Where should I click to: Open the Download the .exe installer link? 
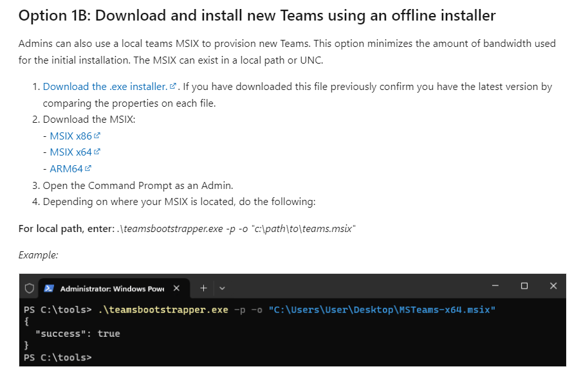(x=105, y=87)
